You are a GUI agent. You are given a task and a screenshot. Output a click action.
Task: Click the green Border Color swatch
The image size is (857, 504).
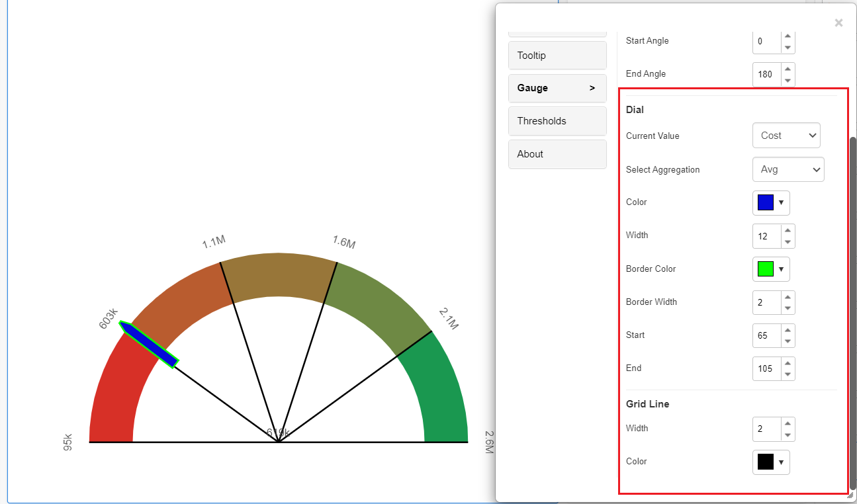click(x=766, y=269)
